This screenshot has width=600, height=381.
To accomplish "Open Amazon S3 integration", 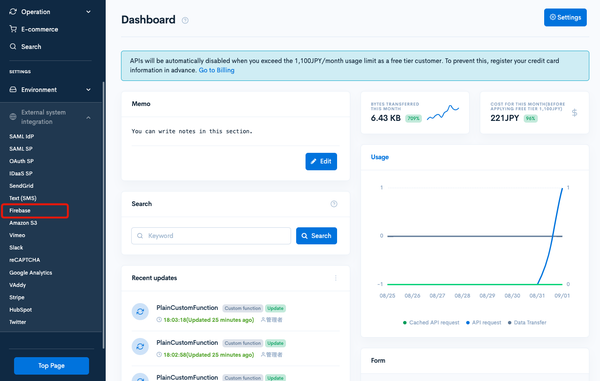I will (x=23, y=223).
